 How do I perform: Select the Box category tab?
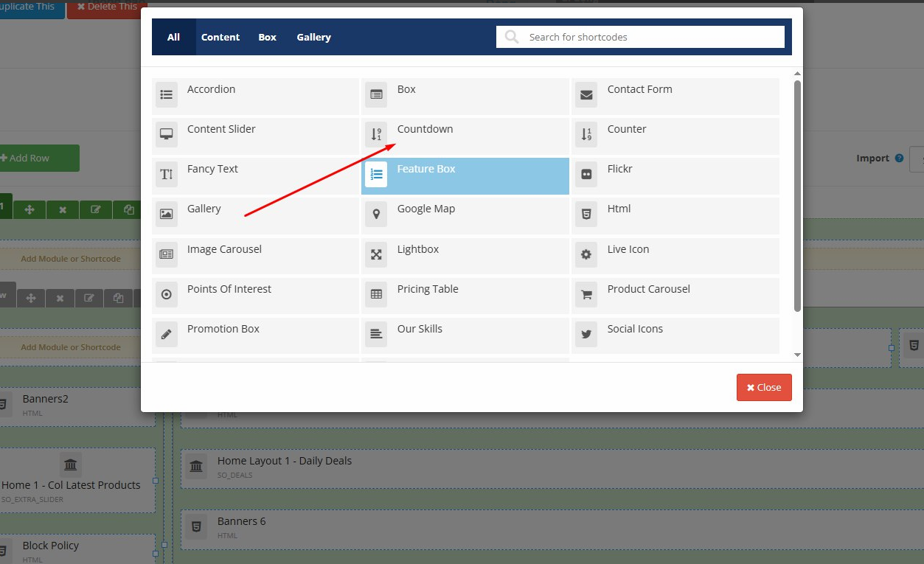tap(267, 37)
